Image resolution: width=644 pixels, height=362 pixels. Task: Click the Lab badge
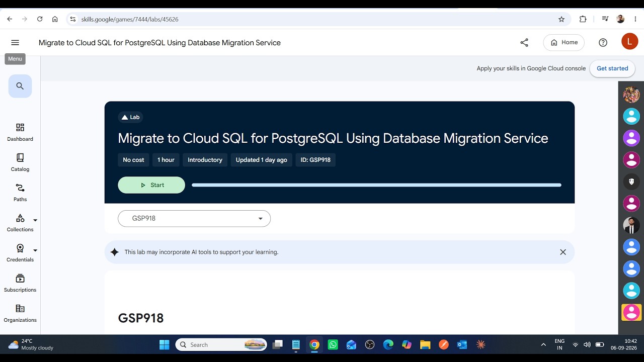point(131,117)
